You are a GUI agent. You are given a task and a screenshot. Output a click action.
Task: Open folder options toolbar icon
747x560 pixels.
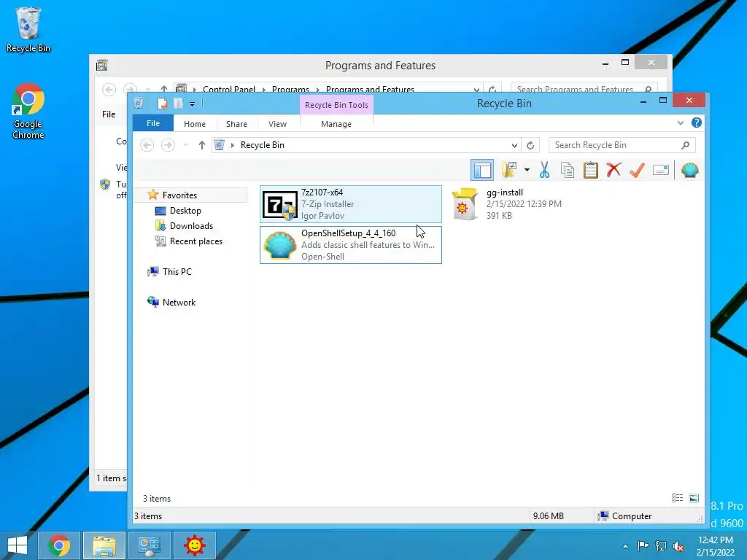tap(508, 170)
